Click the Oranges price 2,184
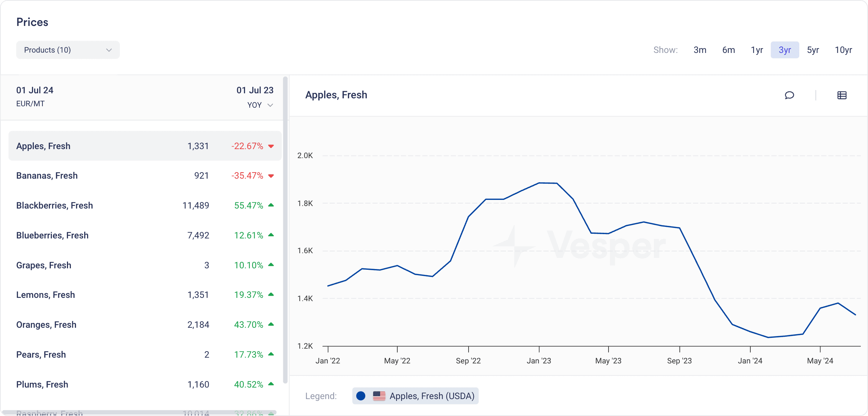This screenshot has height=416, width=868. (x=198, y=325)
